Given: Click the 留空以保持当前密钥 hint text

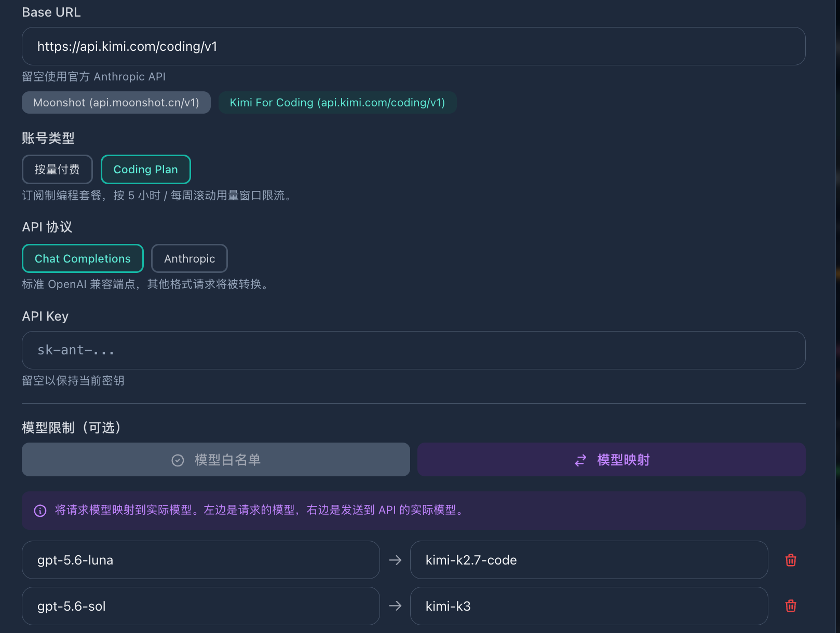Looking at the screenshot, I should [x=73, y=381].
